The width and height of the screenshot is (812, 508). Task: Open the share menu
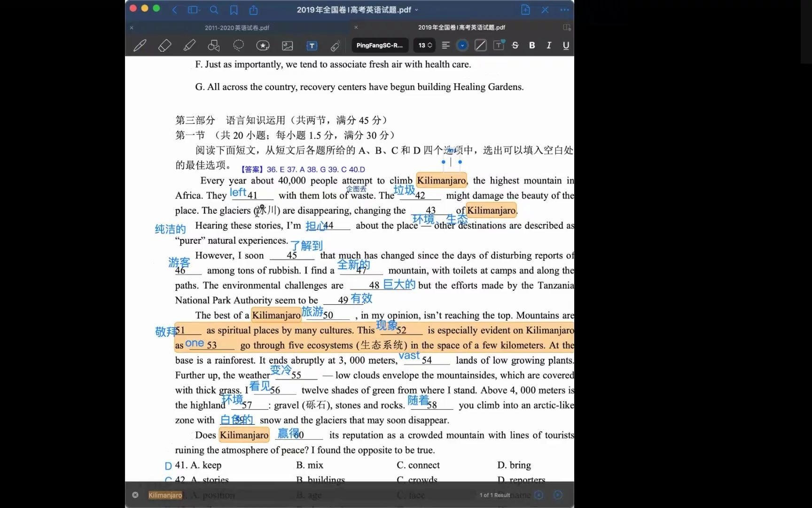[253, 9]
